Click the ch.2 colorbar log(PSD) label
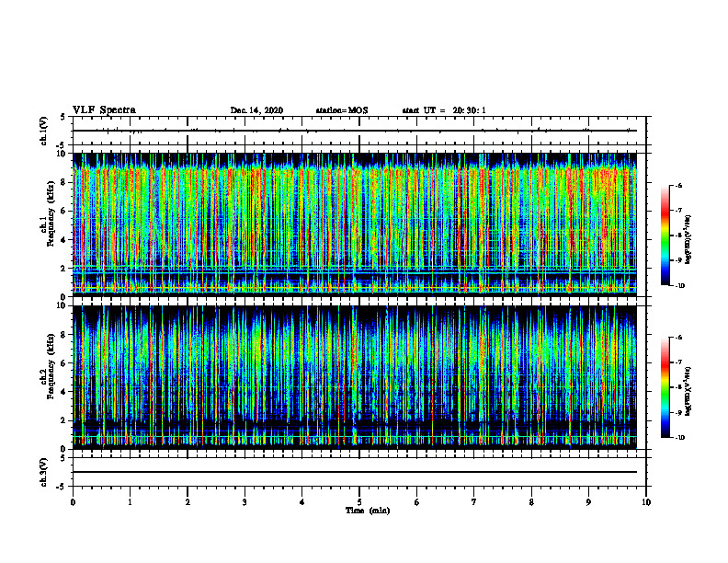This screenshot has width=728, height=563. pyautogui.click(x=688, y=392)
